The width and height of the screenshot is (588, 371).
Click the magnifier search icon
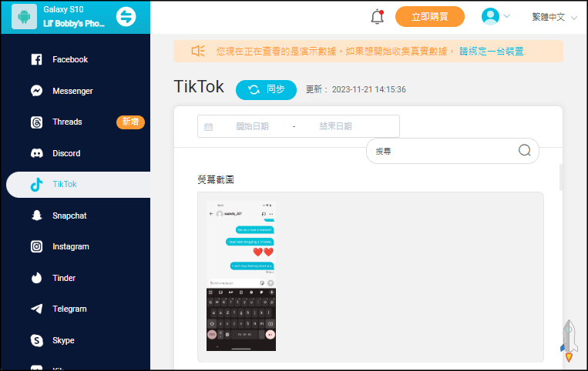pos(524,151)
